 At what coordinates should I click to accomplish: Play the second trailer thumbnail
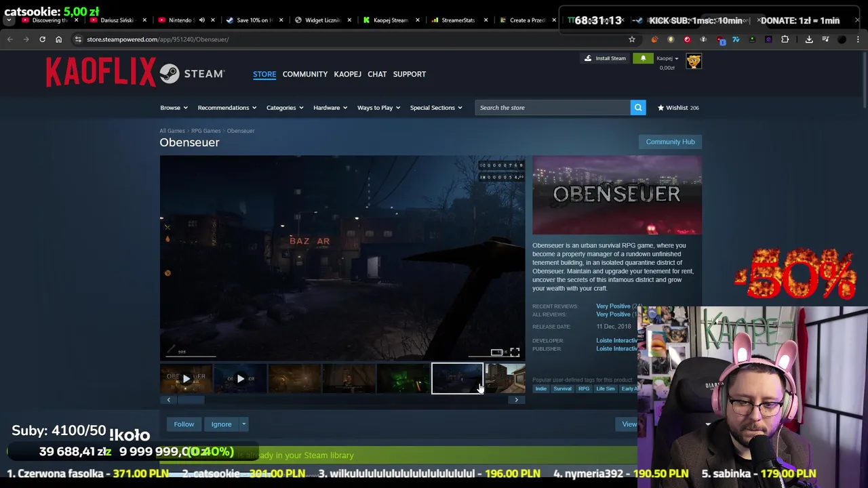point(240,378)
